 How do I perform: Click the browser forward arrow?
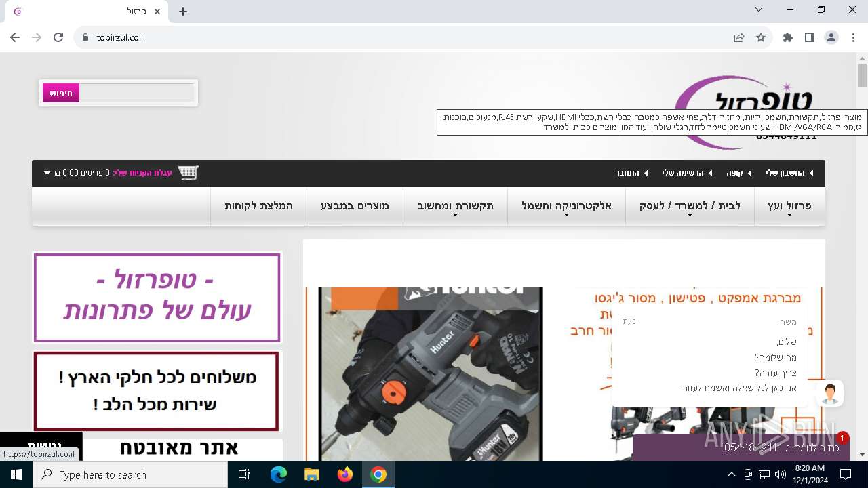(x=37, y=37)
